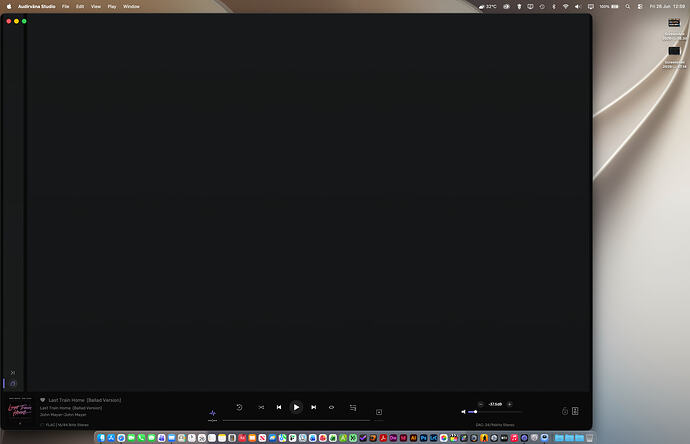Click the FLAC format info text

click(x=67, y=425)
